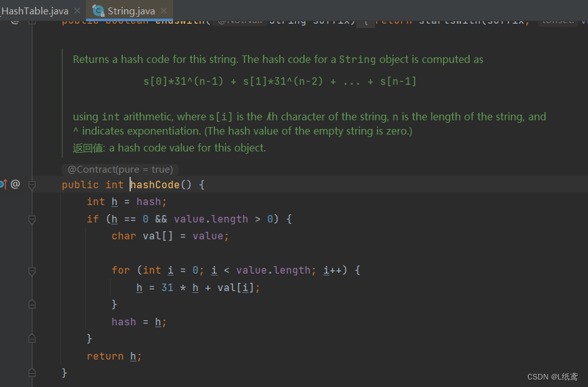The width and height of the screenshot is (588, 387).
Task: Click the hashCode method name
Action: [x=155, y=184]
